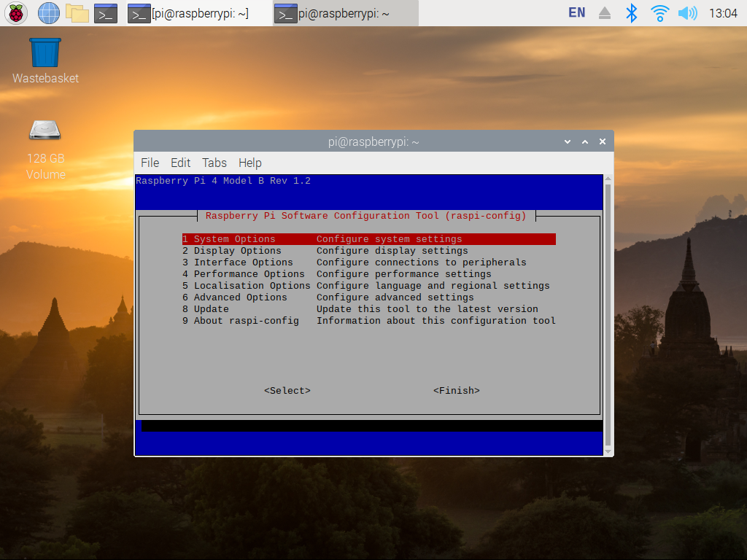Open the Edit menu in the terminal
Viewport: 747px width, 560px height.
tap(181, 163)
